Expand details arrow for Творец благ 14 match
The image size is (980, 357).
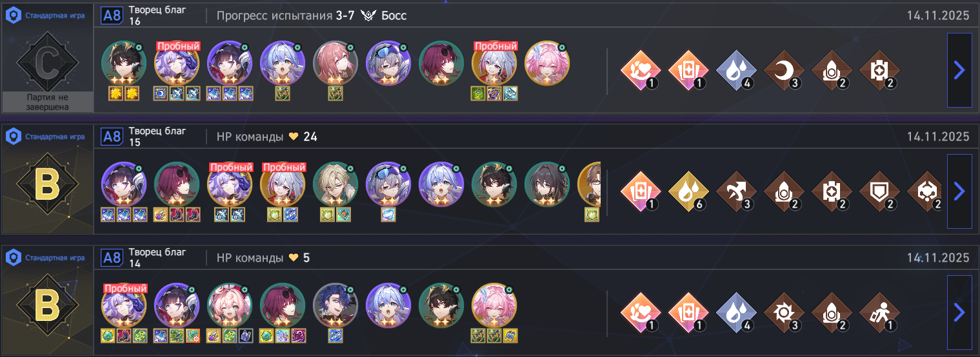click(959, 312)
